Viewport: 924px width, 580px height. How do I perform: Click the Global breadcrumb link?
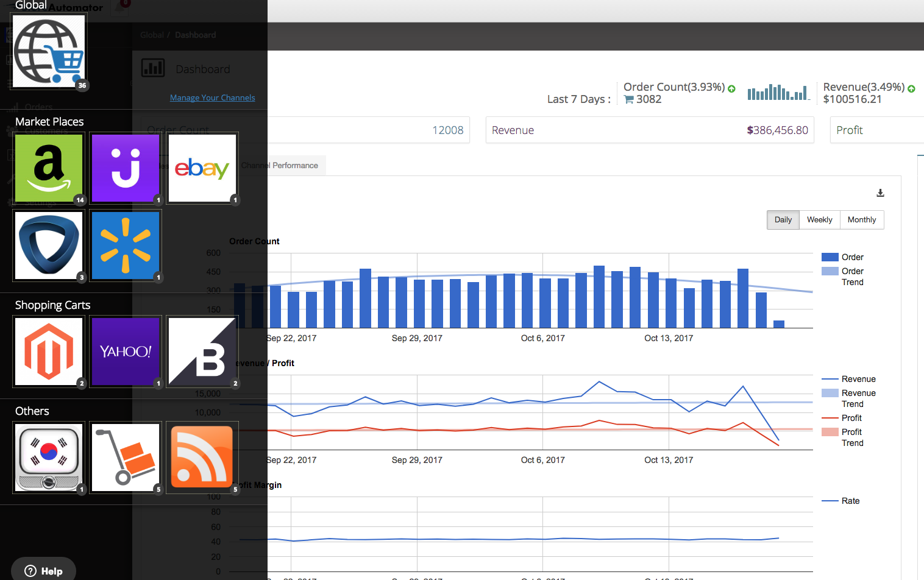click(152, 35)
